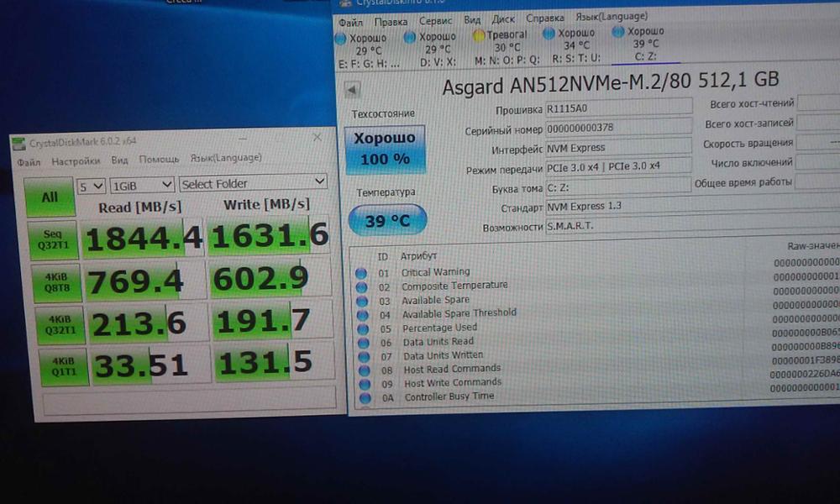This screenshot has width=840, height=504.
Task: Click status circle of Host Read Commands row
Action: click(x=365, y=370)
